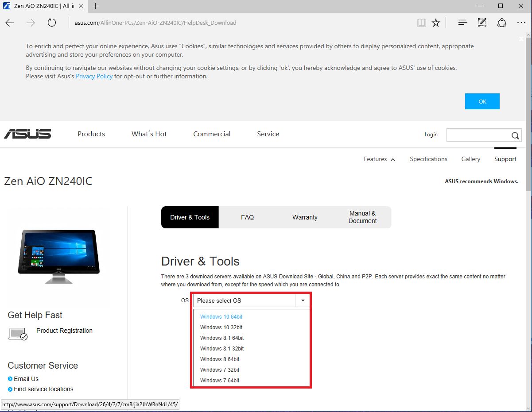Click Find service locations link

pyautogui.click(x=43, y=389)
